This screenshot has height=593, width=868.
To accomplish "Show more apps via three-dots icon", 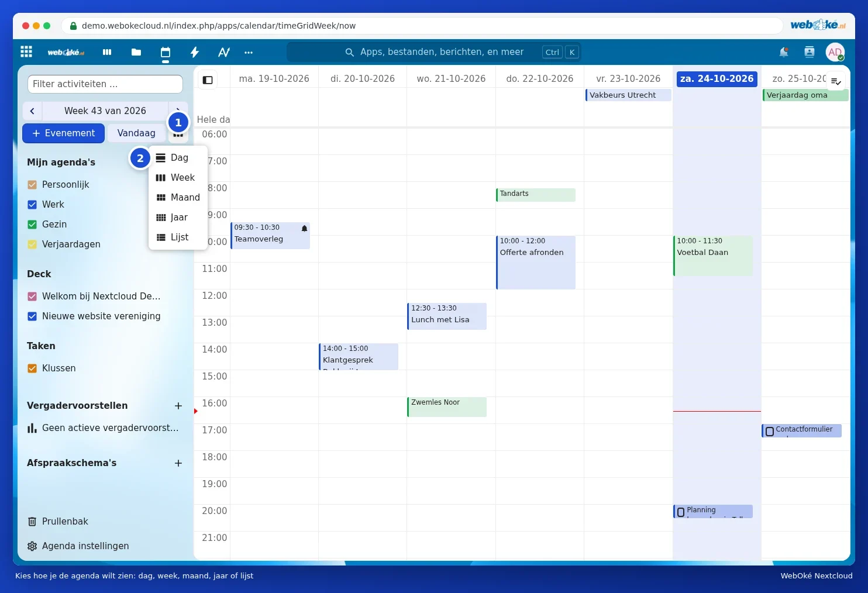I will [249, 52].
